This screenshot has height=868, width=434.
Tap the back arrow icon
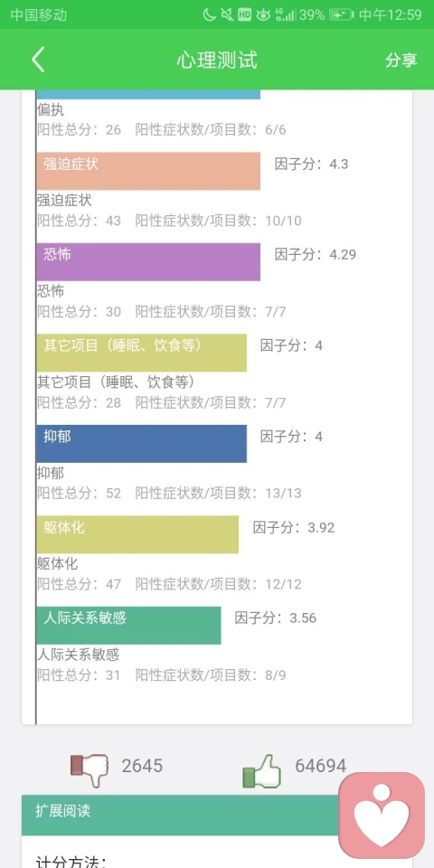[x=38, y=60]
